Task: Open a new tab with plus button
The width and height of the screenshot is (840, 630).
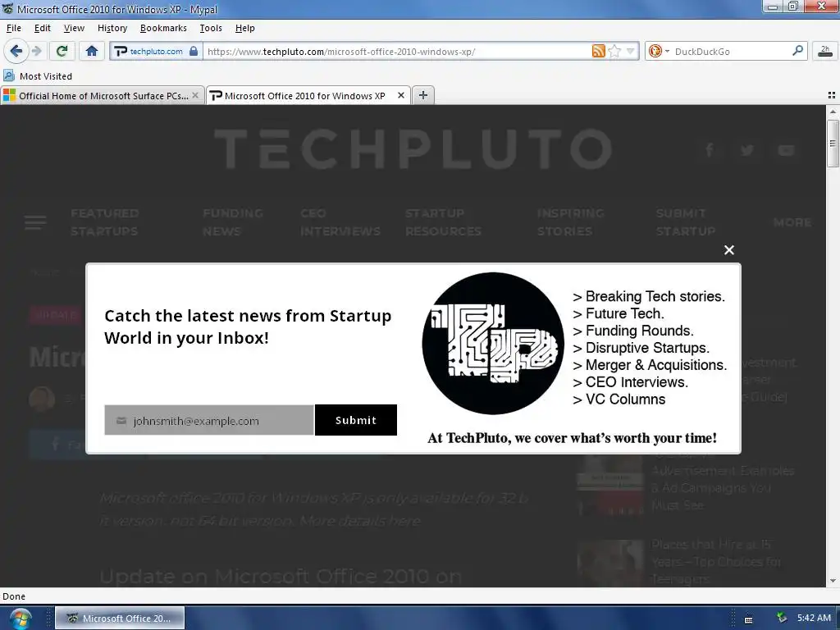Action: click(x=423, y=95)
